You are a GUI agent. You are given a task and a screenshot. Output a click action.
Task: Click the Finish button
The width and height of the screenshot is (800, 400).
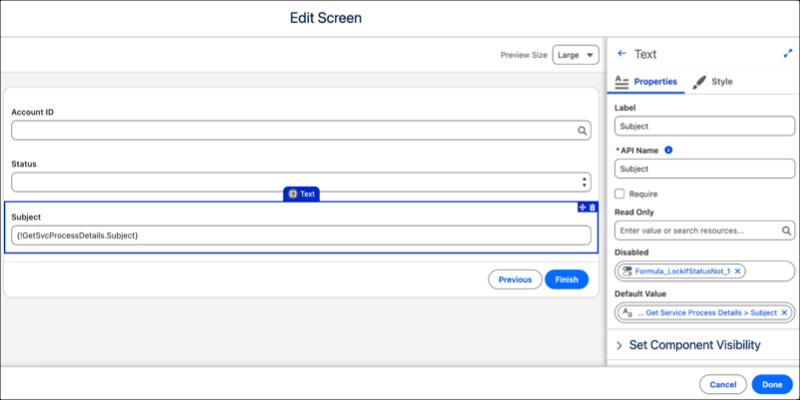click(x=566, y=280)
